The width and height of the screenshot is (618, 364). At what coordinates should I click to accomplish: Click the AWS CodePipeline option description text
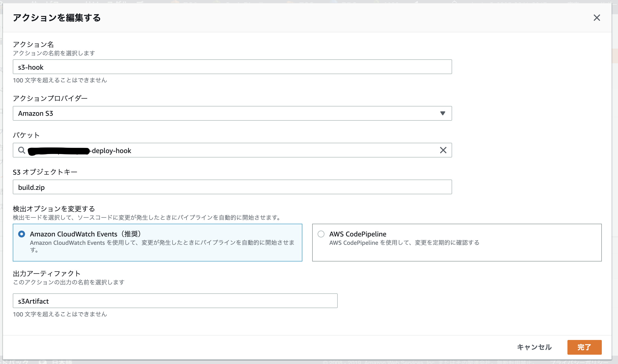click(x=404, y=243)
